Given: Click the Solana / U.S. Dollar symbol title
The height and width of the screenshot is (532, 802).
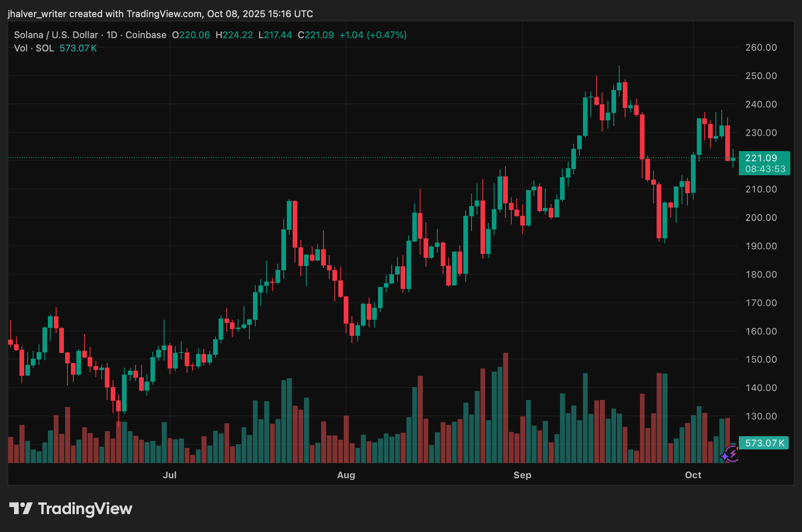Looking at the screenshot, I should 56,35.
